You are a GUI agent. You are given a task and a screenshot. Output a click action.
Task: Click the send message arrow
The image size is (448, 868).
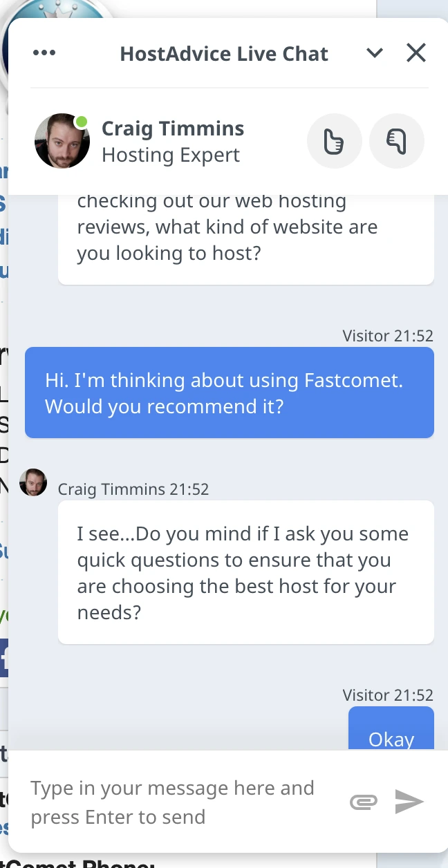click(410, 802)
